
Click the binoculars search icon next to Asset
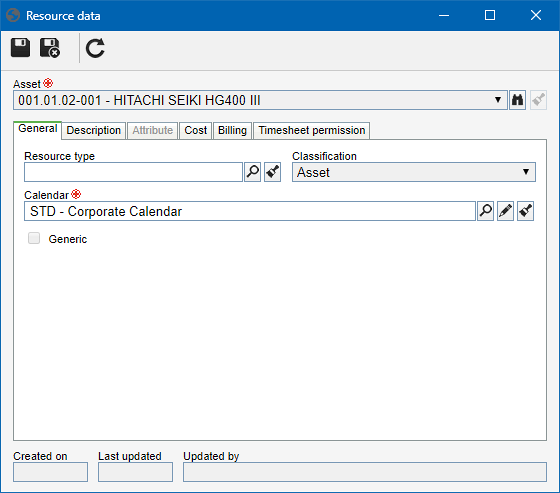[517, 100]
